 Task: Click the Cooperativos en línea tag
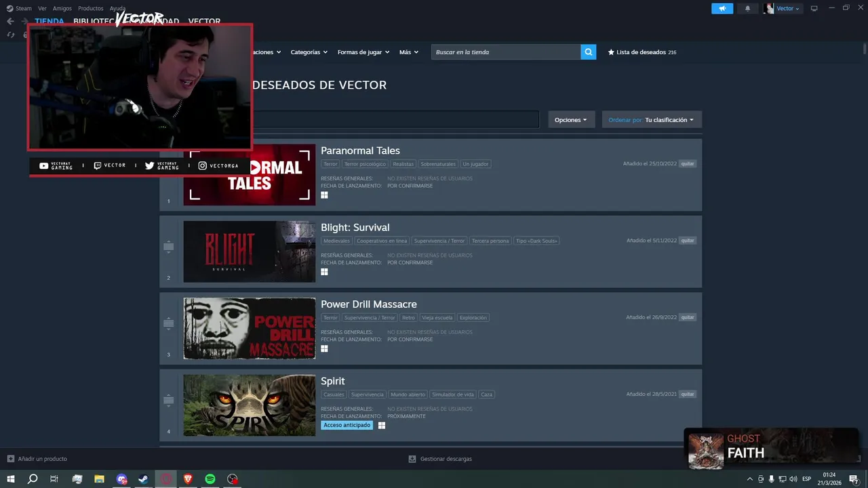[x=382, y=241]
